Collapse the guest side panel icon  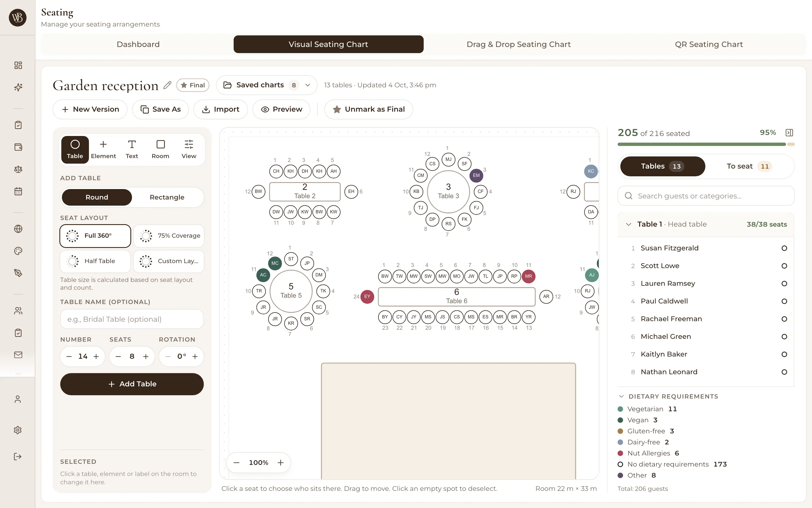pyautogui.click(x=789, y=133)
